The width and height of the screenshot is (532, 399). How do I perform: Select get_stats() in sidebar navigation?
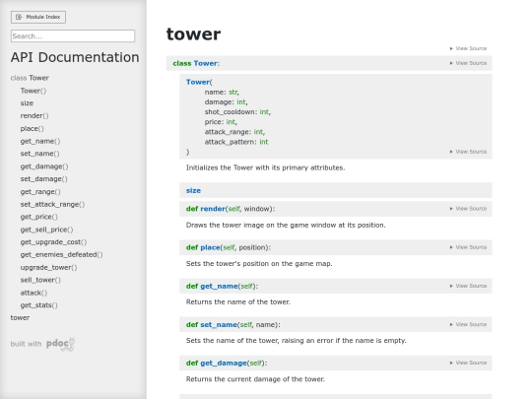coord(38,305)
